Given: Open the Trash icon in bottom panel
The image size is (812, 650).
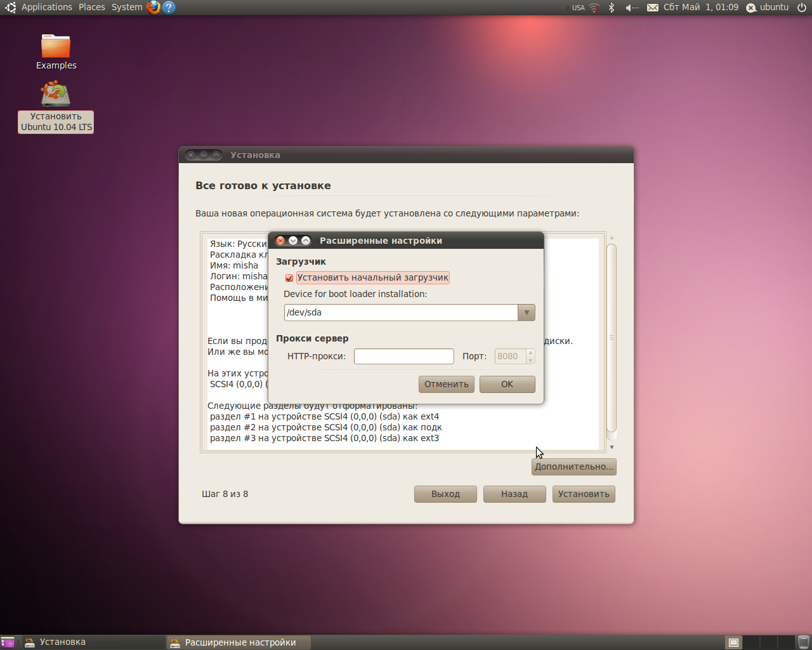Looking at the screenshot, I should tap(803, 642).
